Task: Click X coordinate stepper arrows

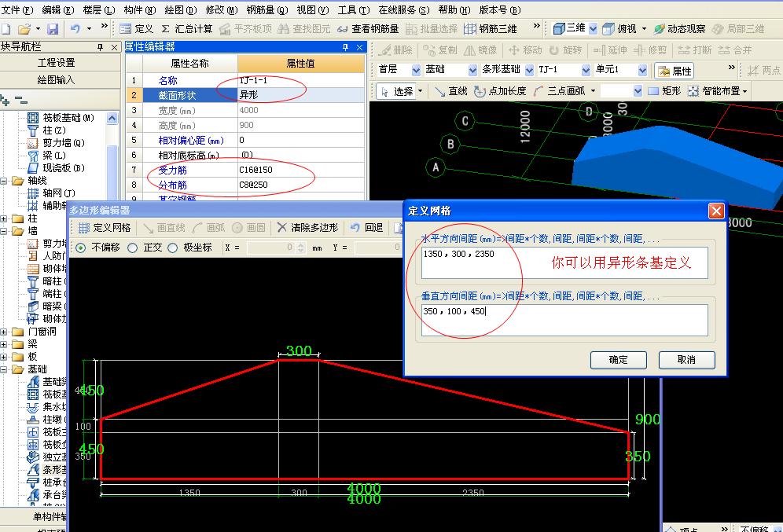Action: click(x=300, y=248)
